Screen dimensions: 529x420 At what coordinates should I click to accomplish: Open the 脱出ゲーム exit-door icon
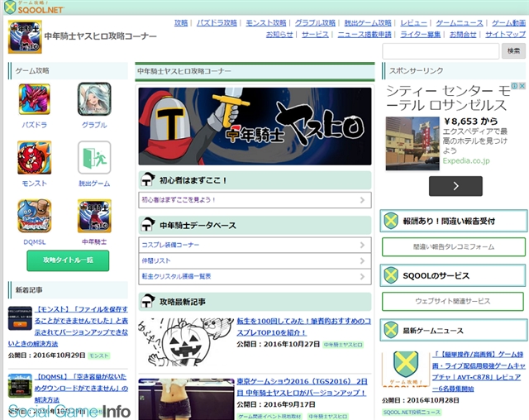pos(94,158)
